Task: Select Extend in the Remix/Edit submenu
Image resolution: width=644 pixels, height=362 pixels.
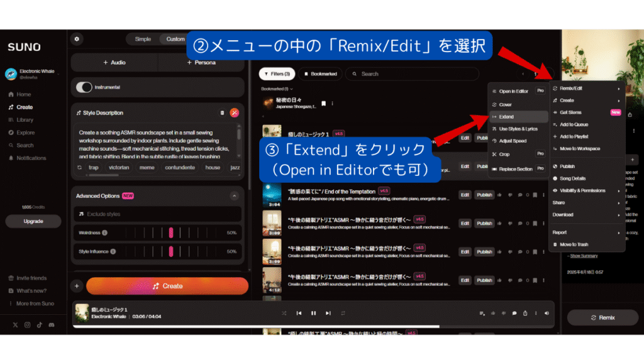Action: pyautogui.click(x=519, y=116)
